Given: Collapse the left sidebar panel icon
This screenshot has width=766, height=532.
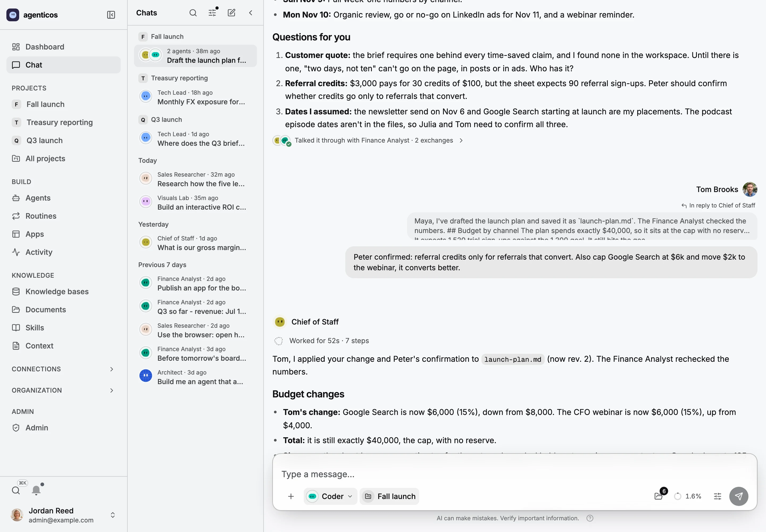Looking at the screenshot, I should (111, 15).
